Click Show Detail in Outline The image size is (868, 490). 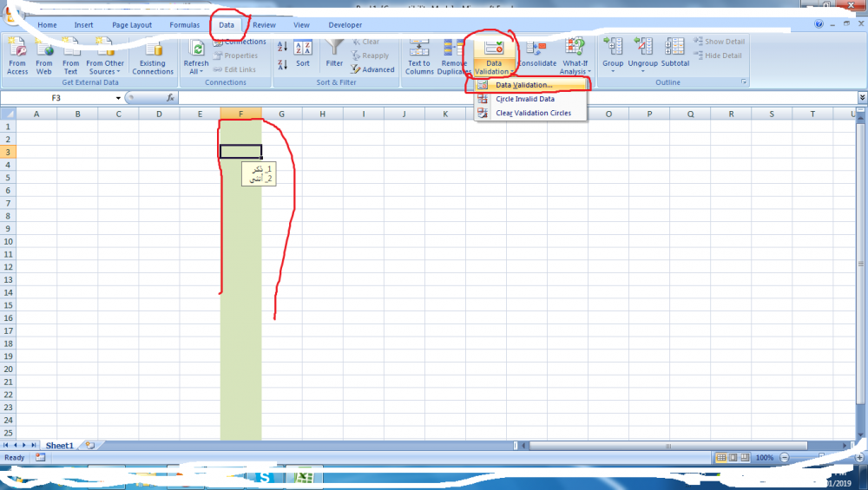pyautogui.click(x=719, y=42)
